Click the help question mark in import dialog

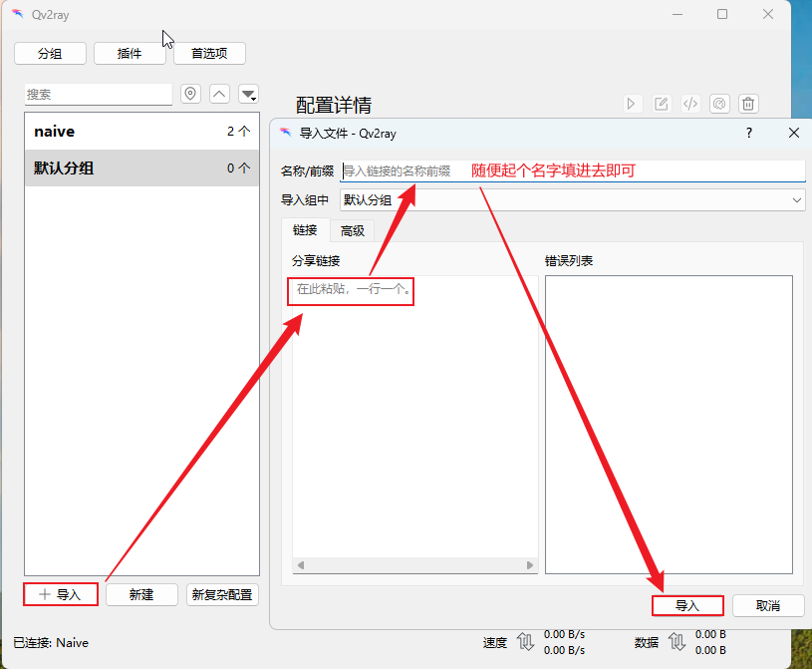(748, 133)
